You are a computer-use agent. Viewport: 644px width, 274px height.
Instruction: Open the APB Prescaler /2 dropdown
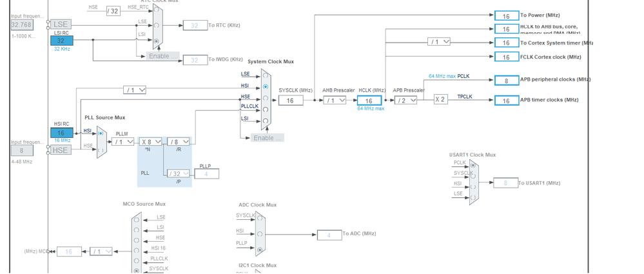[405, 100]
